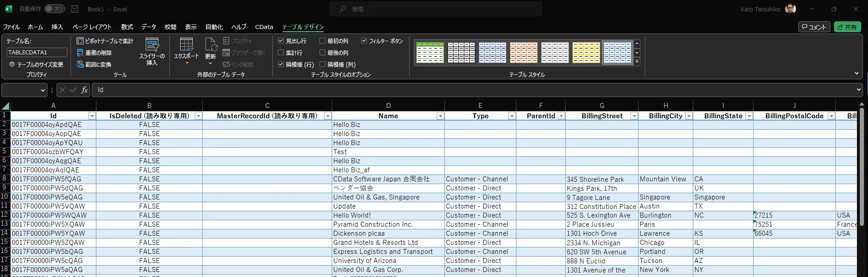
Task: Turn on the 自動保存 toggle
Action: pyautogui.click(x=55, y=9)
